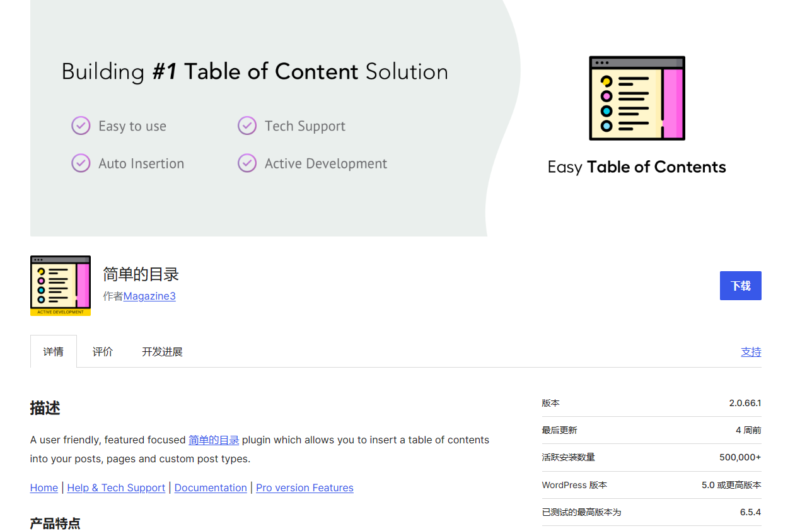Open the Home link
812x531 pixels.
(44, 487)
